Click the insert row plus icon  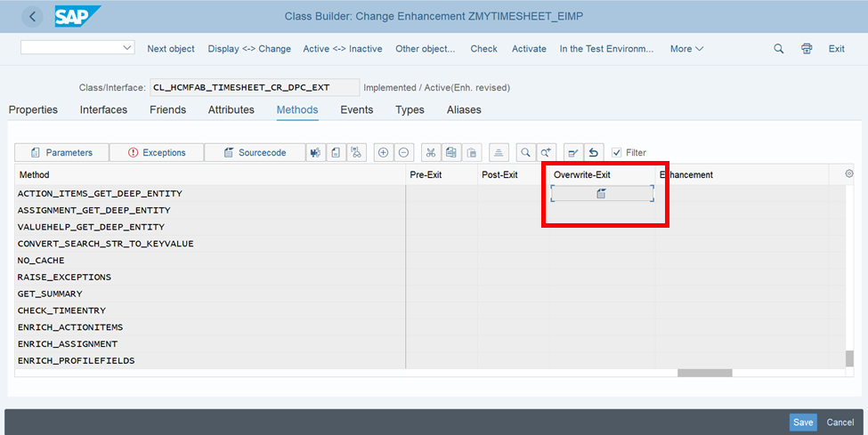[383, 153]
